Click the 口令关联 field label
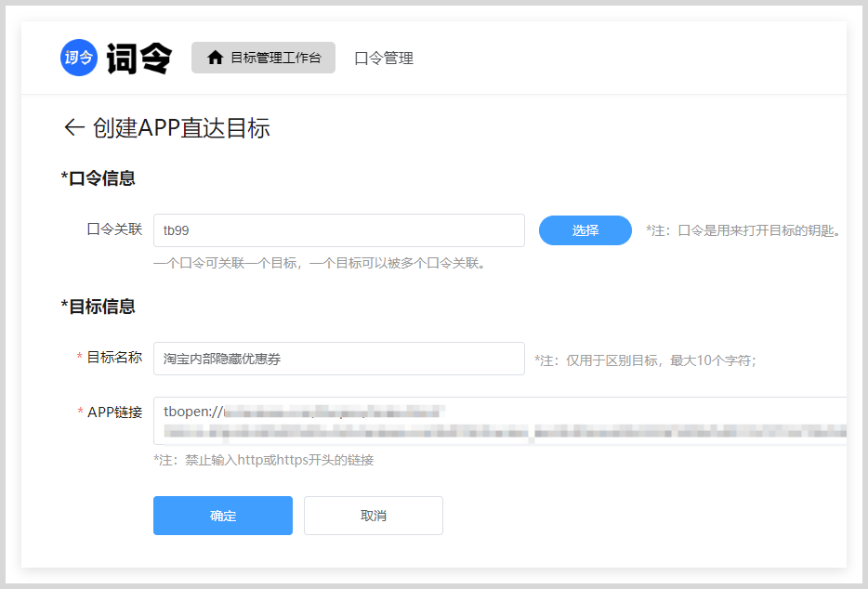 coord(114,229)
